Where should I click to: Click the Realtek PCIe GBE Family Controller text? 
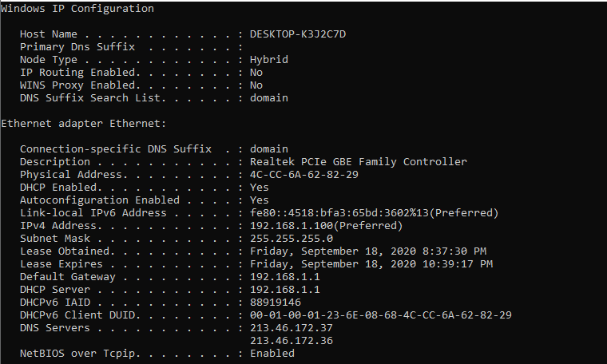point(359,162)
